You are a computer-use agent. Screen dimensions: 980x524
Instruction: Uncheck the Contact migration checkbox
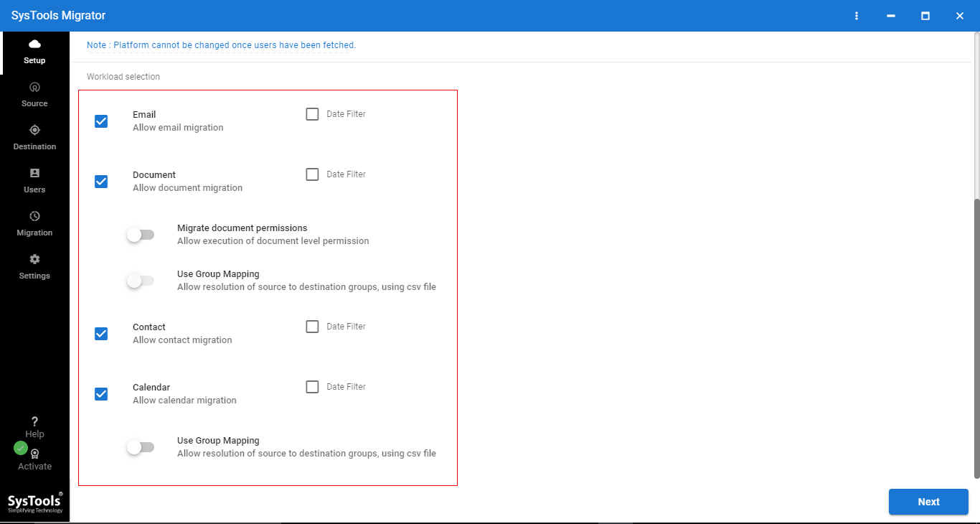(101, 334)
